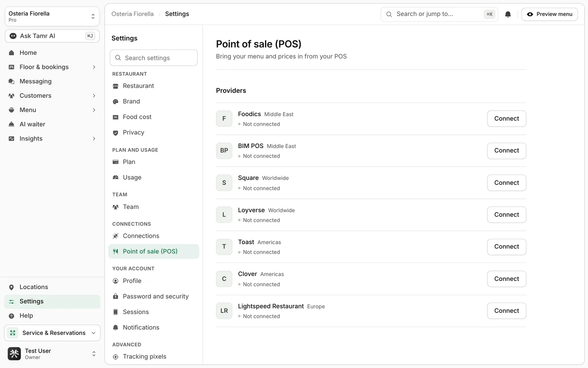588x368 pixels.
Task: Open the Test User account menu
Action: pos(52,354)
